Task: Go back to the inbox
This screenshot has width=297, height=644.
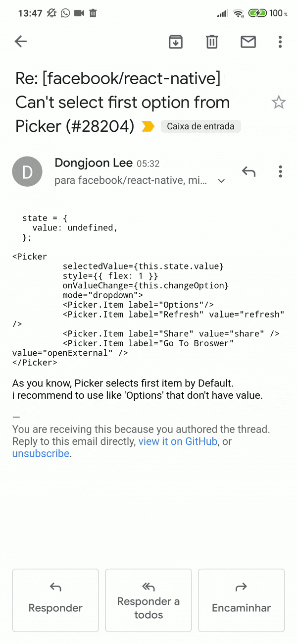Action: pos(20,42)
